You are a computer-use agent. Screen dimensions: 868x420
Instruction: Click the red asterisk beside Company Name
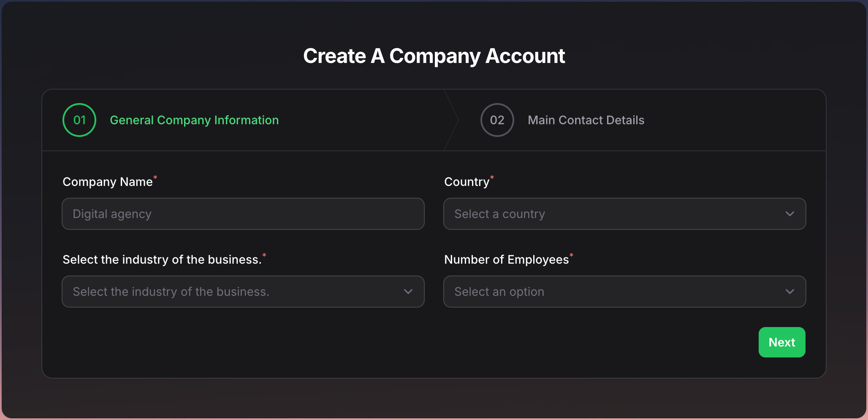coord(155,177)
